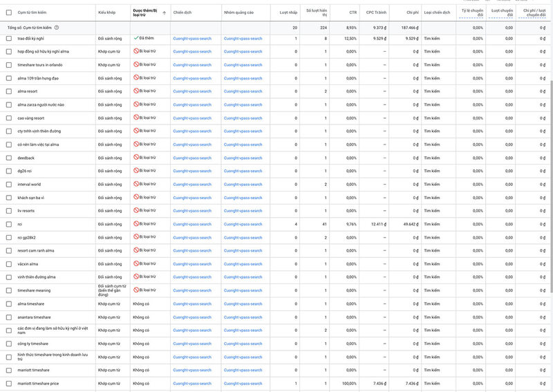This screenshot has width=553, height=392.
Task: Click excluded icon for khách sạn ba vì
Action: pyautogui.click(x=136, y=197)
